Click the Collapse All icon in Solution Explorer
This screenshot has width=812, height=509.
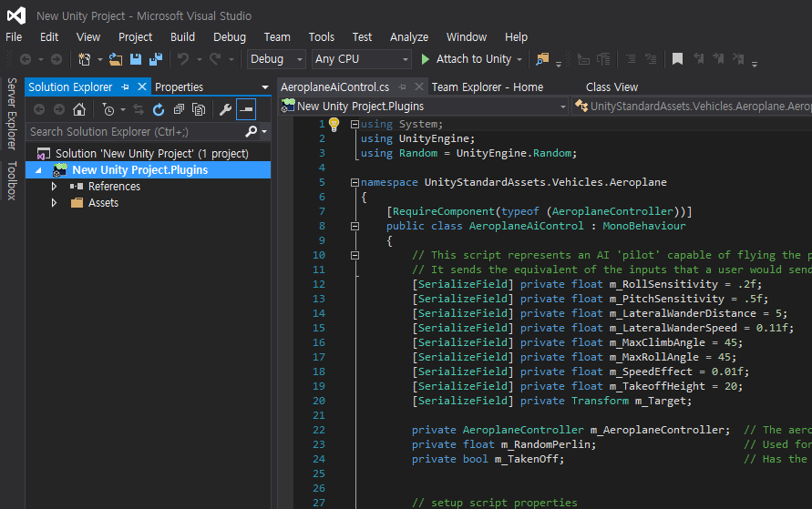coord(179,109)
